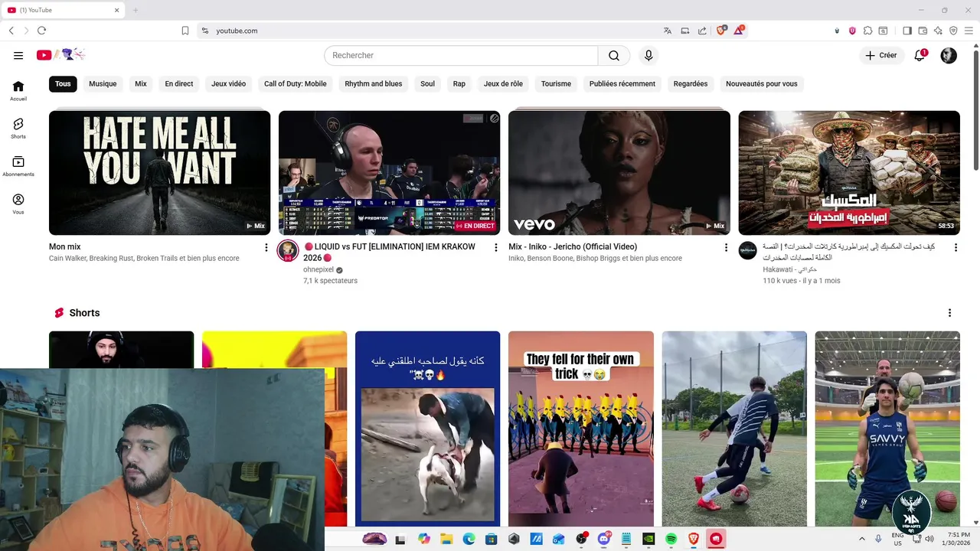Open Mix - Iniko - Jericho title
This screenshot has height=551, width=980.
tap(573, 246)
